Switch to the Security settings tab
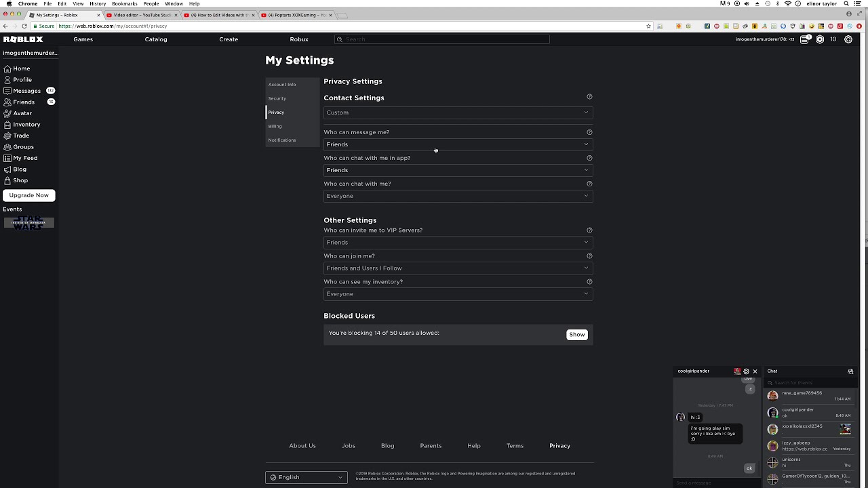 277,98
